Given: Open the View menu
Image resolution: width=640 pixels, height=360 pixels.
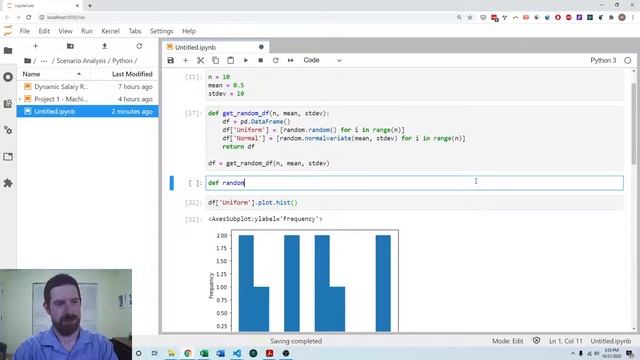Looking at the screenshot, I should pos(65,31).
